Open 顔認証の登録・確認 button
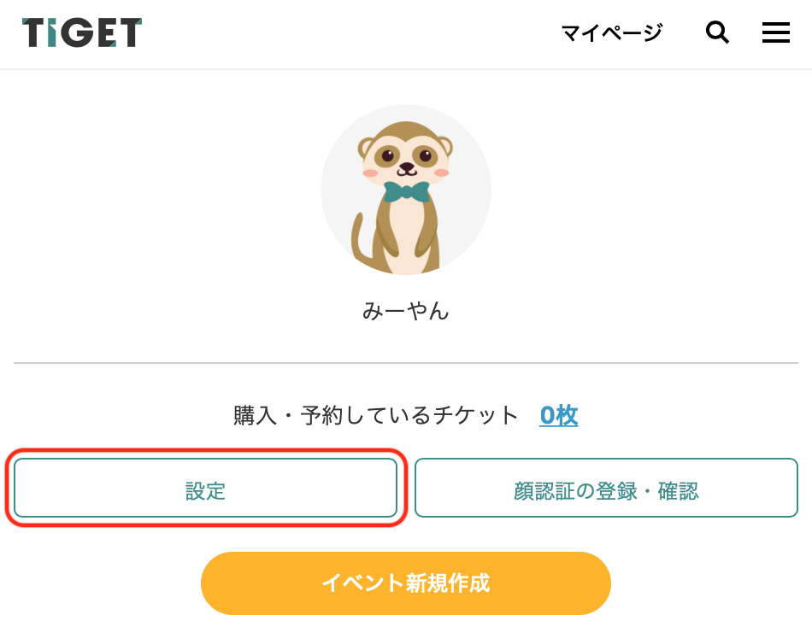Screen dimensions: 812x644 (606, 488)
